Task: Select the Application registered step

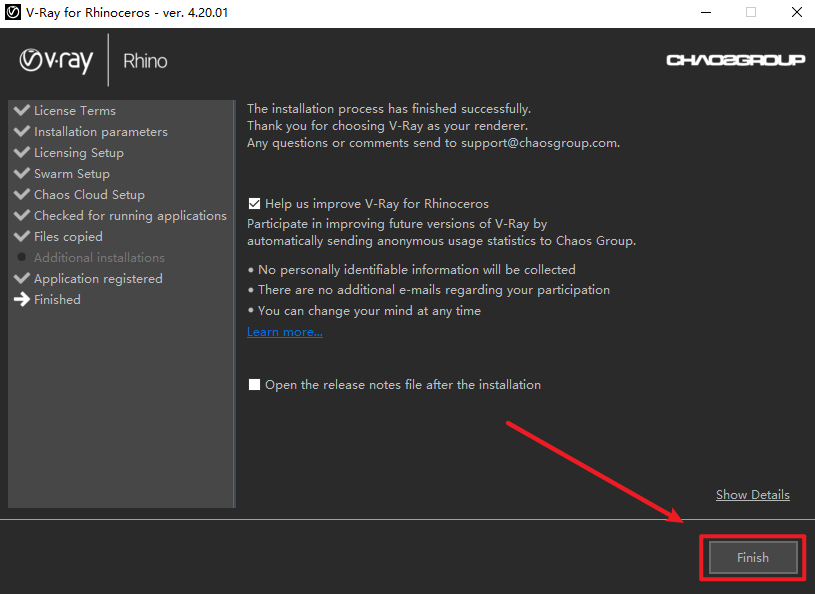Action: coord(98,278)
